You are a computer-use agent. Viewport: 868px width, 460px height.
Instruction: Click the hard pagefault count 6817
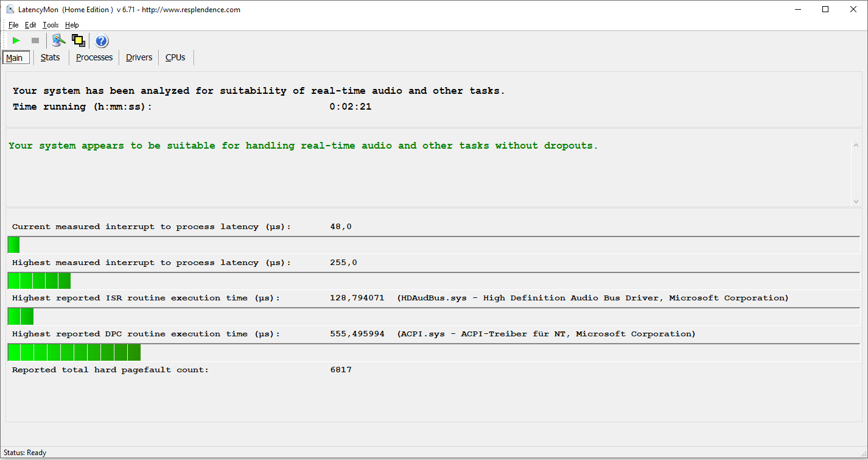[341, 370]
